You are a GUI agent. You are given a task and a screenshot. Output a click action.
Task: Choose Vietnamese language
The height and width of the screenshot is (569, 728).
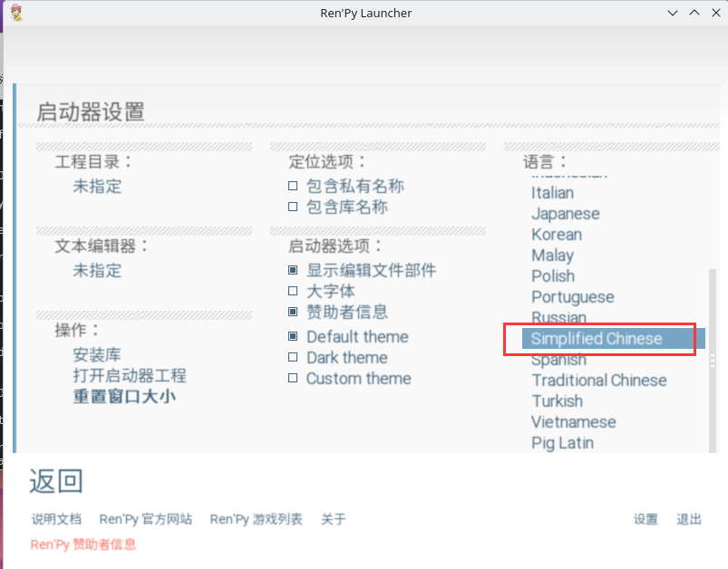coord(573,422)
